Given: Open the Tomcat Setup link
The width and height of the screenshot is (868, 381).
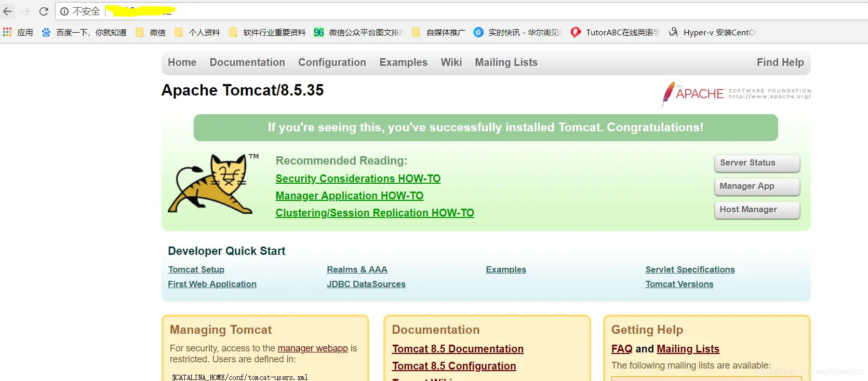Looking at the screenshot, I should pos(196,269).
